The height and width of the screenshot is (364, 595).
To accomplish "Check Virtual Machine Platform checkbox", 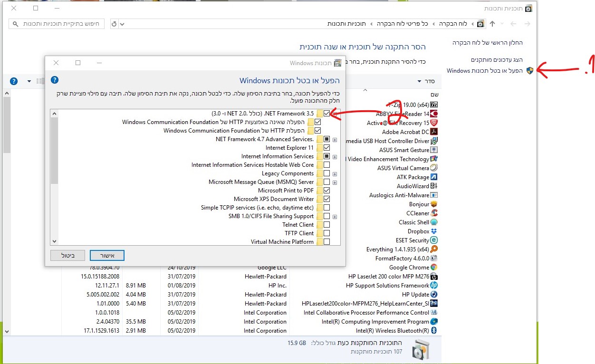I will click(326, 242).
